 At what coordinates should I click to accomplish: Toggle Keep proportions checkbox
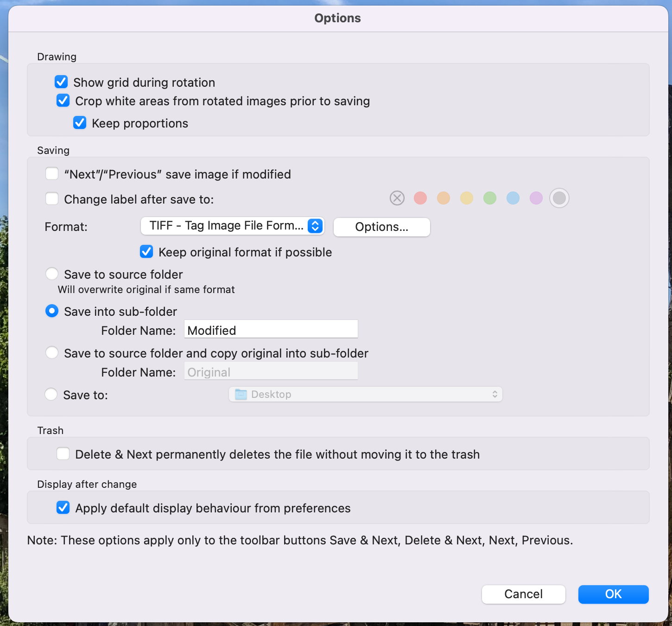(80, 123)
